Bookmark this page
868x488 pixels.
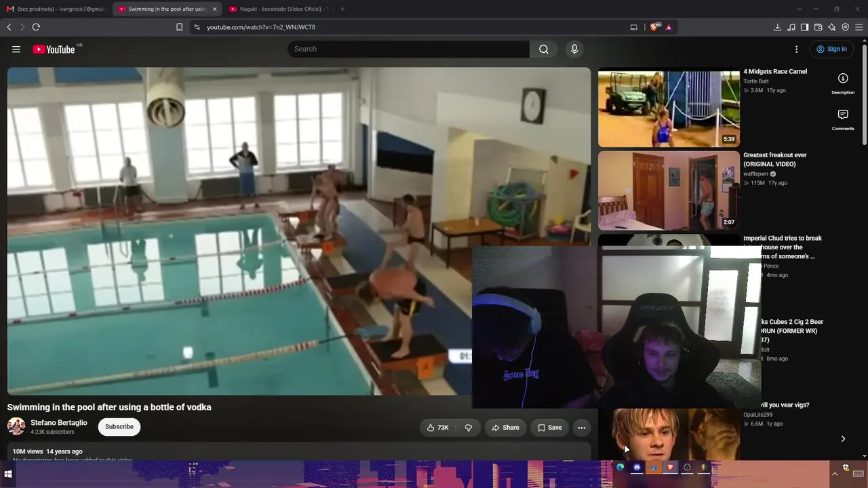(179, 27)
